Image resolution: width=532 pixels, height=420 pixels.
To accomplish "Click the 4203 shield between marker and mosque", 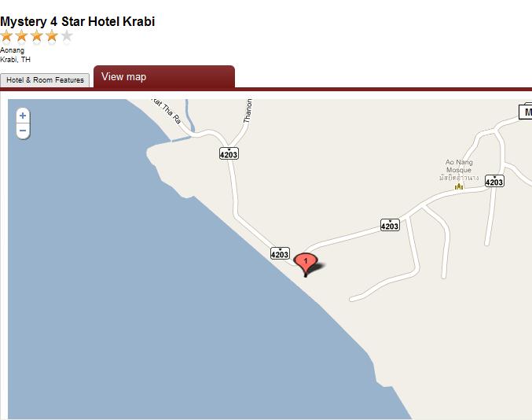I will pyautogui.click(x=390, y=225).
